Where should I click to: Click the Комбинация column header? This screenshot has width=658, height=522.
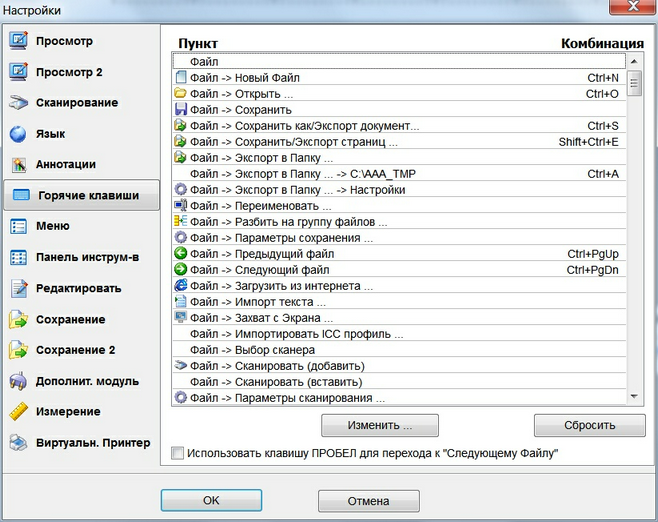[x=602, y=43]
